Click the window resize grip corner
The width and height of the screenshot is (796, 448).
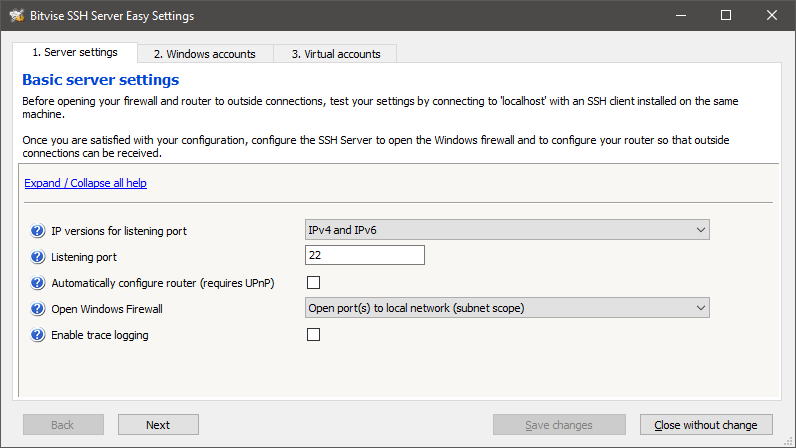788,441
